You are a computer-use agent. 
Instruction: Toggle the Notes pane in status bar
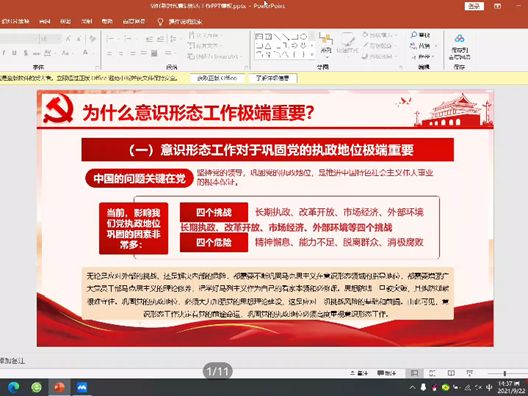pyautogui.click(x=359, y=373)
